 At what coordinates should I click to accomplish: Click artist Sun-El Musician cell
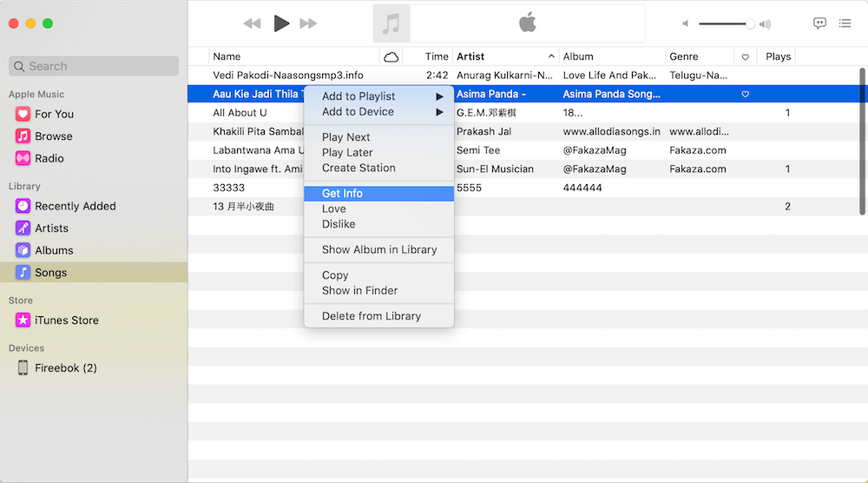[495, 169]
